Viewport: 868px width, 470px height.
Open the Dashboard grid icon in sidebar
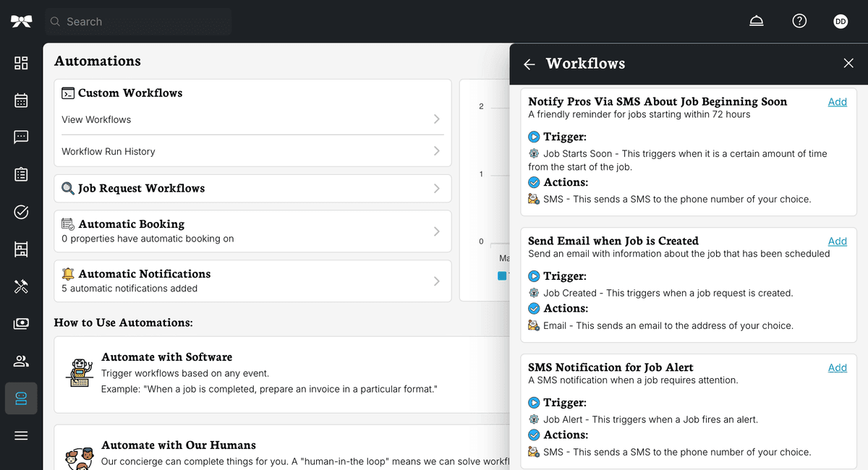click(x=21, y=63)
